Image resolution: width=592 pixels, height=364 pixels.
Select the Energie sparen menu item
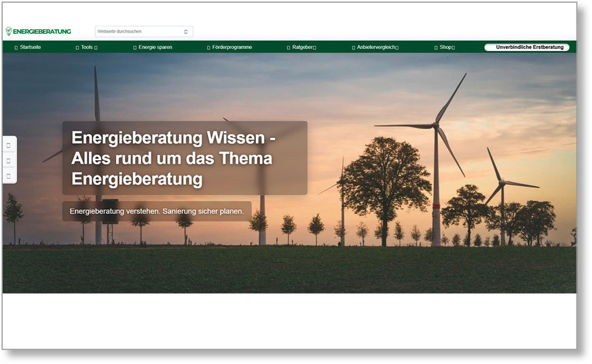pos(155,48)
